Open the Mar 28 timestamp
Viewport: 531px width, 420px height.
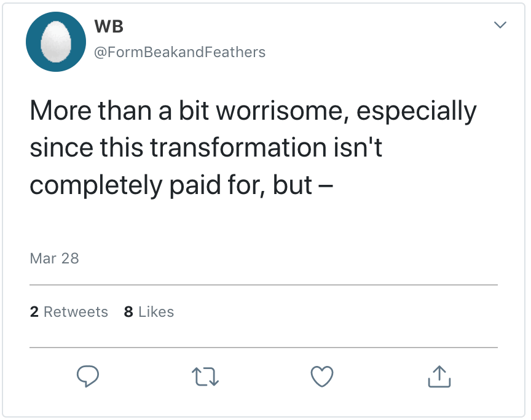[54, 258]
